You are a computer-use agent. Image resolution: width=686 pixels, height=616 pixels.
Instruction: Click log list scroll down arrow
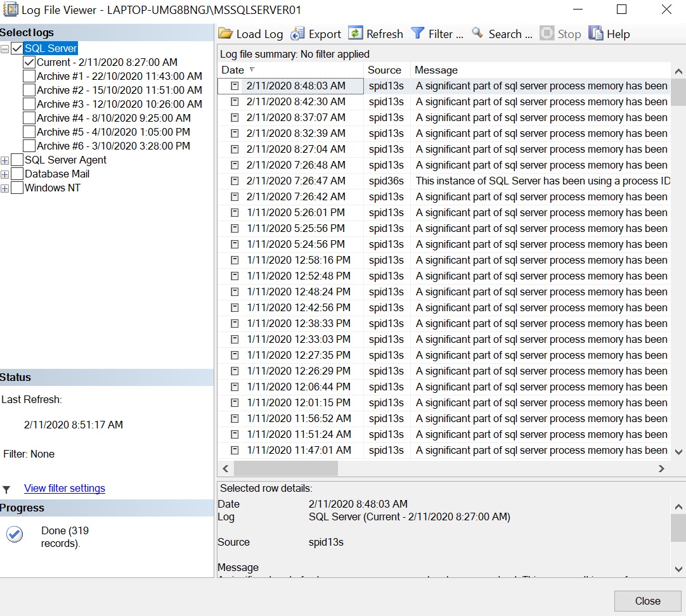[x=678, y=452]
